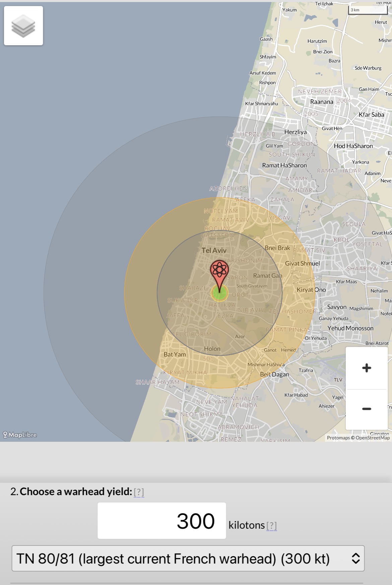Click the JAFFA neighborhood label
Viewport: 392px width, 585px height.
(x=175, y=315)
